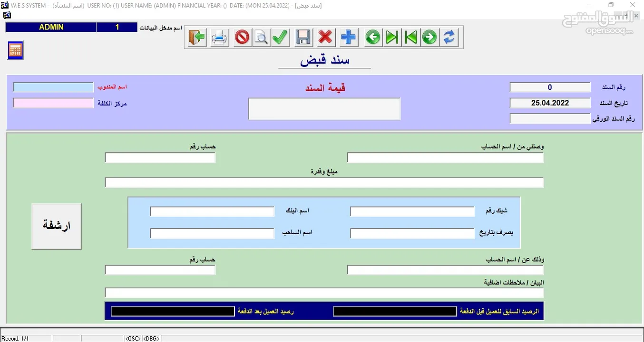Click the upper حساب رقم field
The image size is (644, 342).
(x=160, y=158)
